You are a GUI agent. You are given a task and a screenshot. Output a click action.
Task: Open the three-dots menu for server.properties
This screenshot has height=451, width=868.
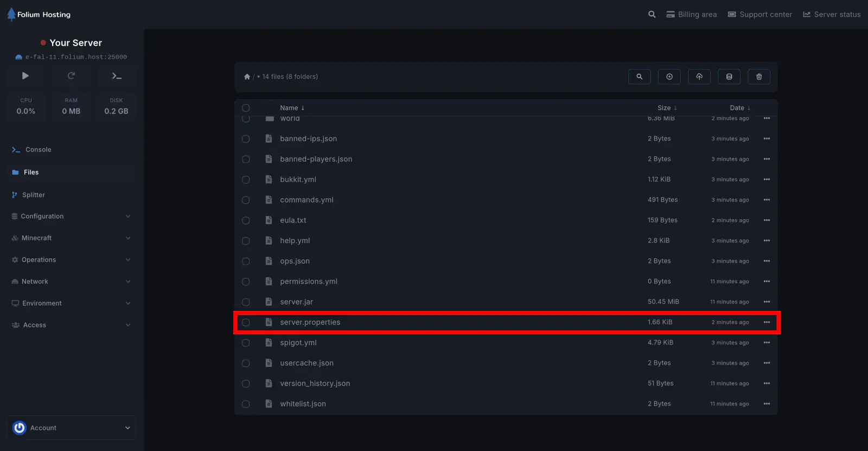pyautogui.click(x=767, y=322)
